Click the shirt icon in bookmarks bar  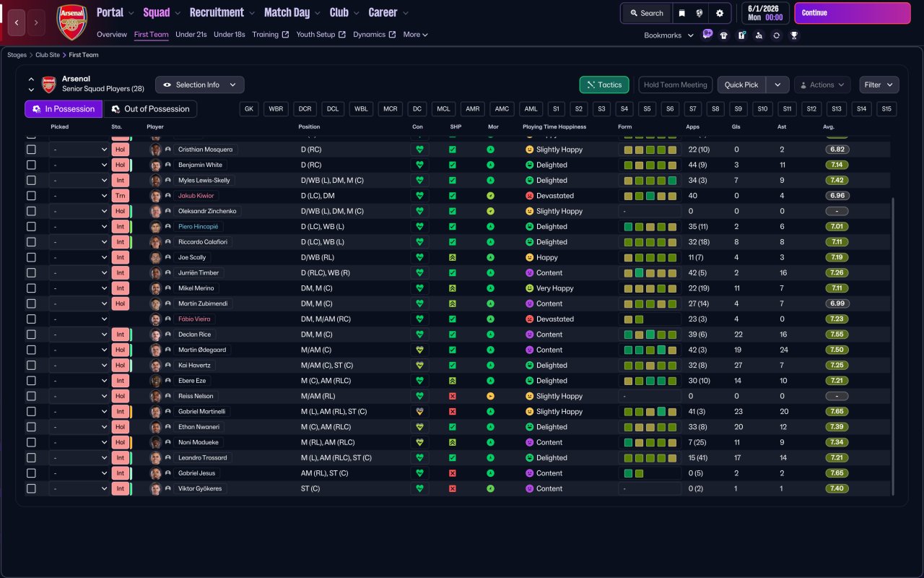pyautogui.click(x=724, y=35)
